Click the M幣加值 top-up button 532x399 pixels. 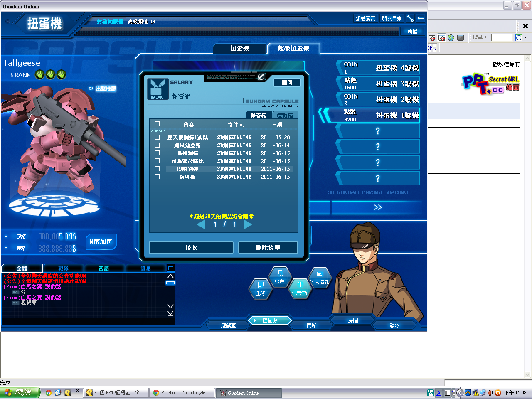coord(101,241)
